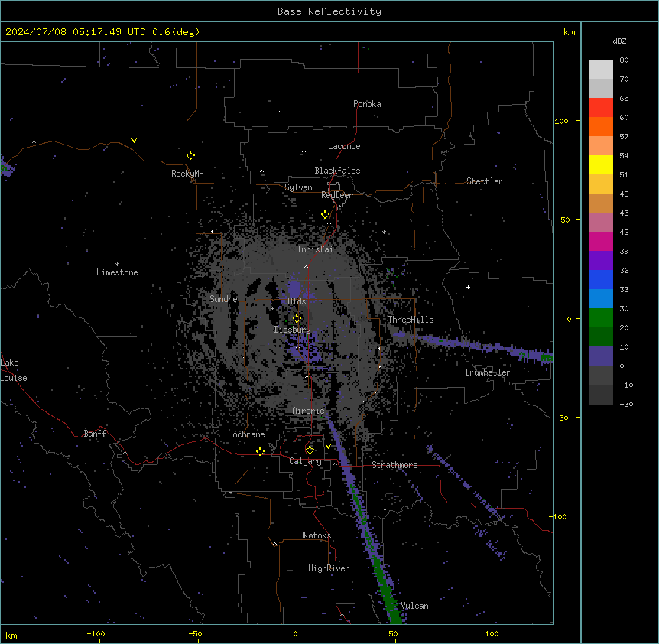This screenshot has width=659, height=644.
Task: Select the magenta 42 dBZ legend swatch
Action: point(601,241)
